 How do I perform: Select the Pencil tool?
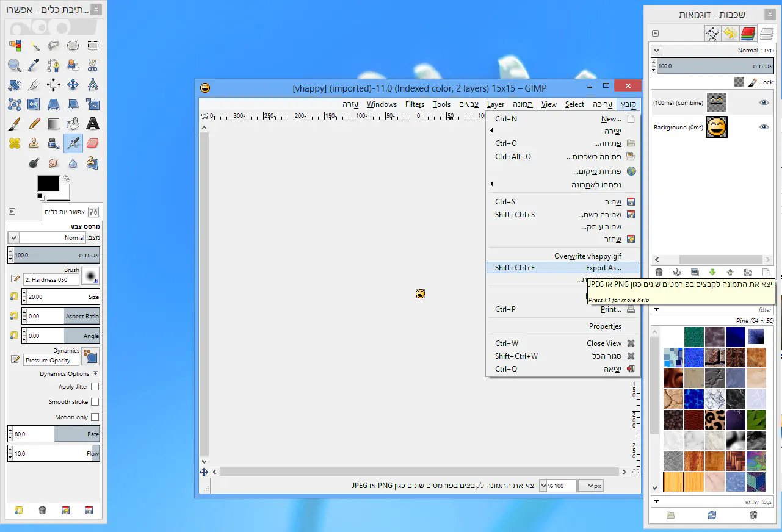pos(34,124)
